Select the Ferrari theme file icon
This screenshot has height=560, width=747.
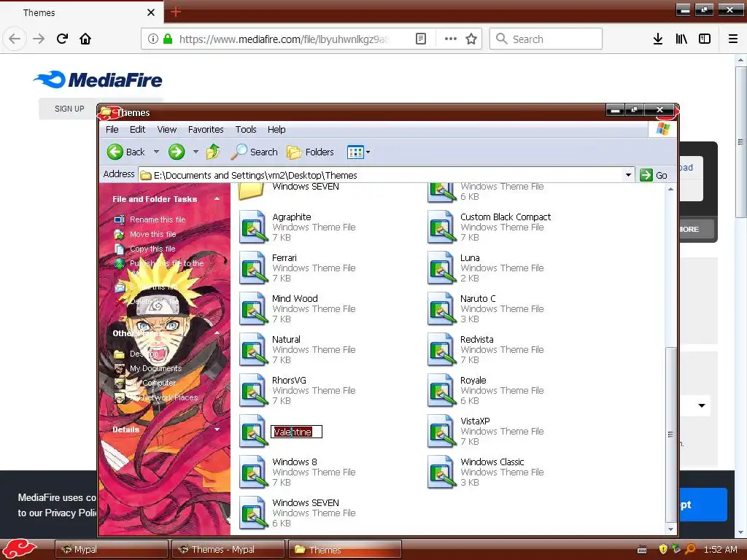[253, 268]
